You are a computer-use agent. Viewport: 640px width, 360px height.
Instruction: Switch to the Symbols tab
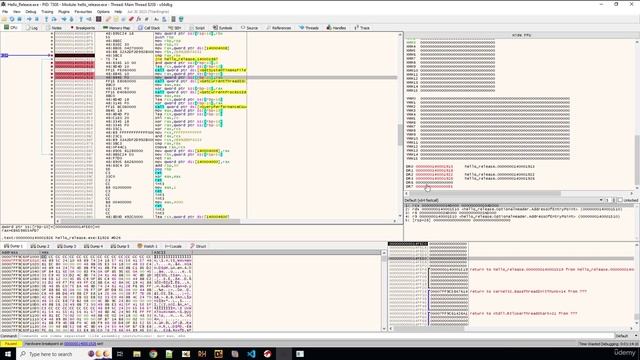point(223,28)
